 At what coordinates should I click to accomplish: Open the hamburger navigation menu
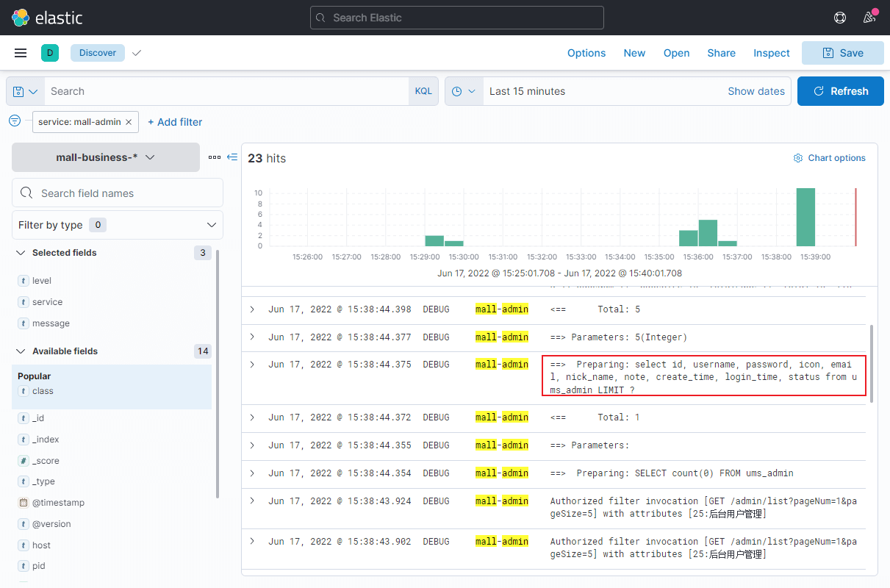[21, 53]
